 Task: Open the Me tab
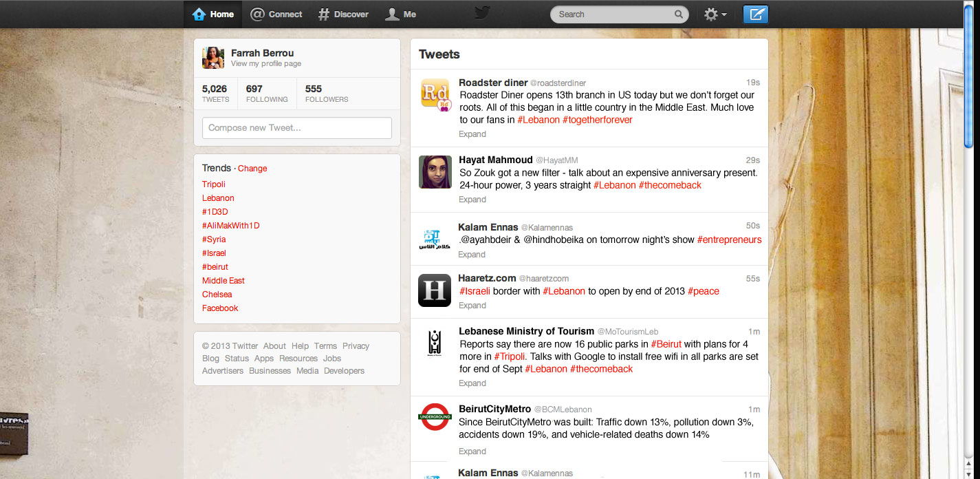[x=401, y=14]
